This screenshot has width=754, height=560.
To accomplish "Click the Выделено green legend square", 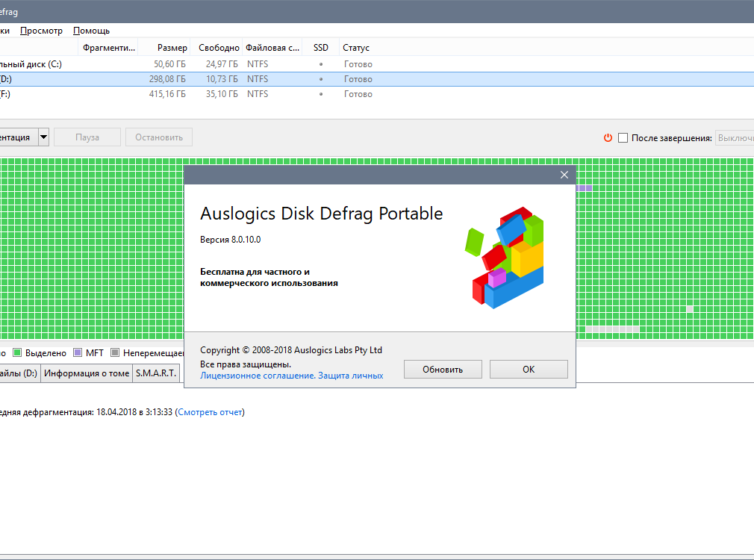I will click(17, 352).
